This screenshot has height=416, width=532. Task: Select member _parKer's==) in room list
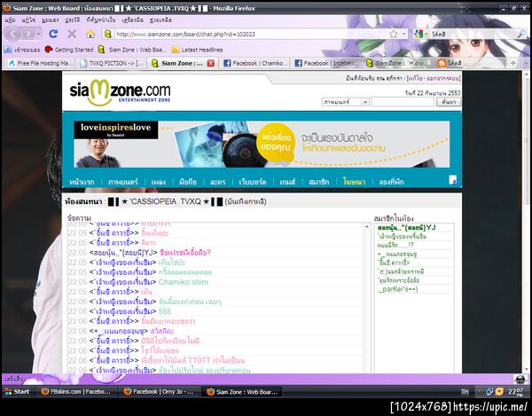pos(397,289)
